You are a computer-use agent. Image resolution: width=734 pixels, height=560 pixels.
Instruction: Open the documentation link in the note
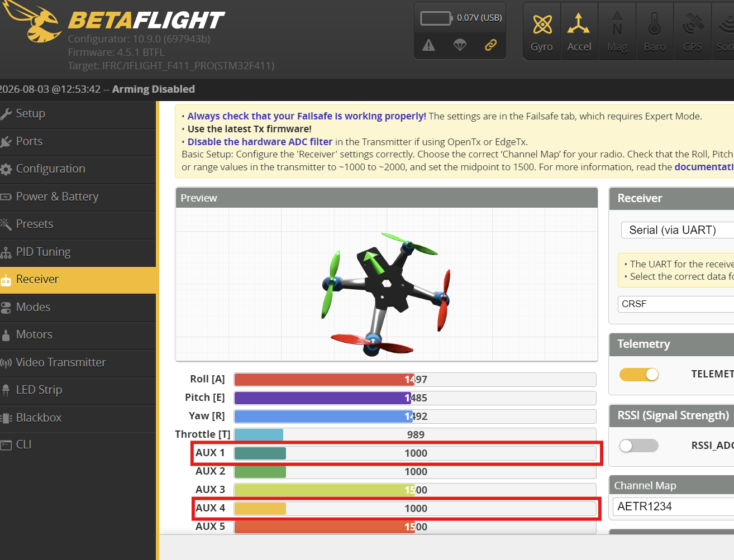tap(704, 167)
